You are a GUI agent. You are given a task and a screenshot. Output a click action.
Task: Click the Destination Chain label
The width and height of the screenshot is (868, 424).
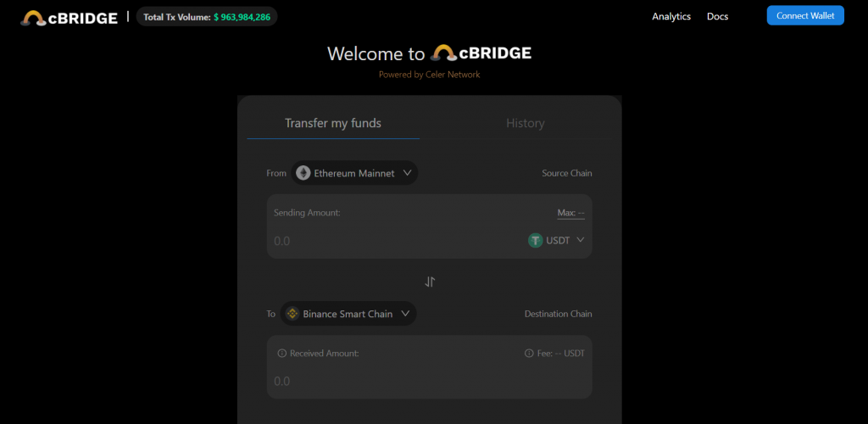tap(558, 314)
